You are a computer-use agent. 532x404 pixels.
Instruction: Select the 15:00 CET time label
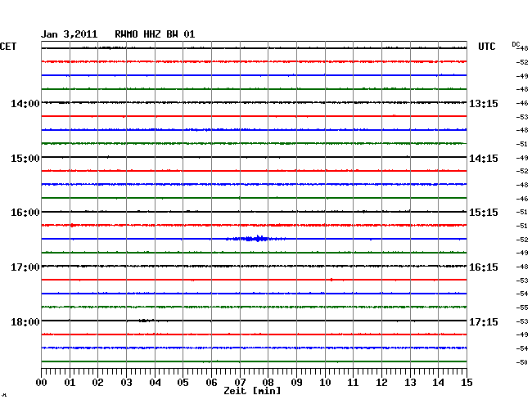pos(25,159)
